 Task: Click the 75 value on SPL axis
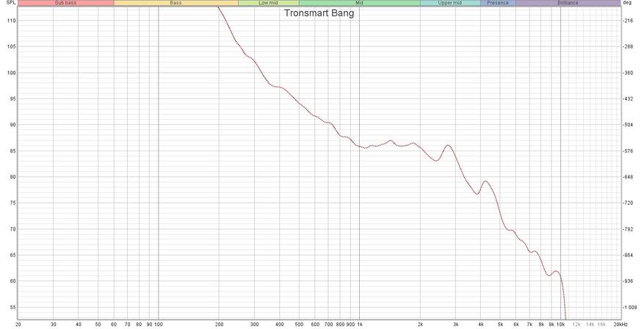coord(12,203)
